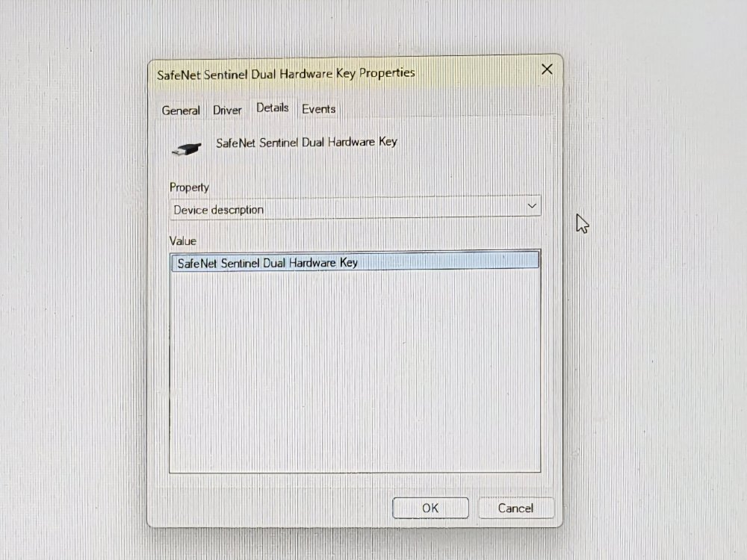
Task: Switch to the General tab
Action: [x=181, y=111]
